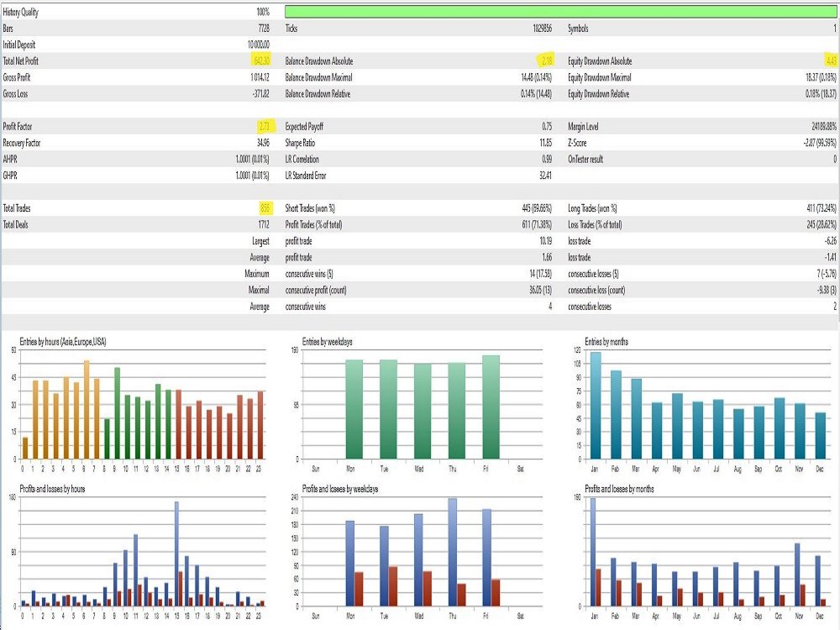Click the January bar in Entries by months
Image resolution: width=840 pixels, height=630 pixels.
(x=596, y=406)
